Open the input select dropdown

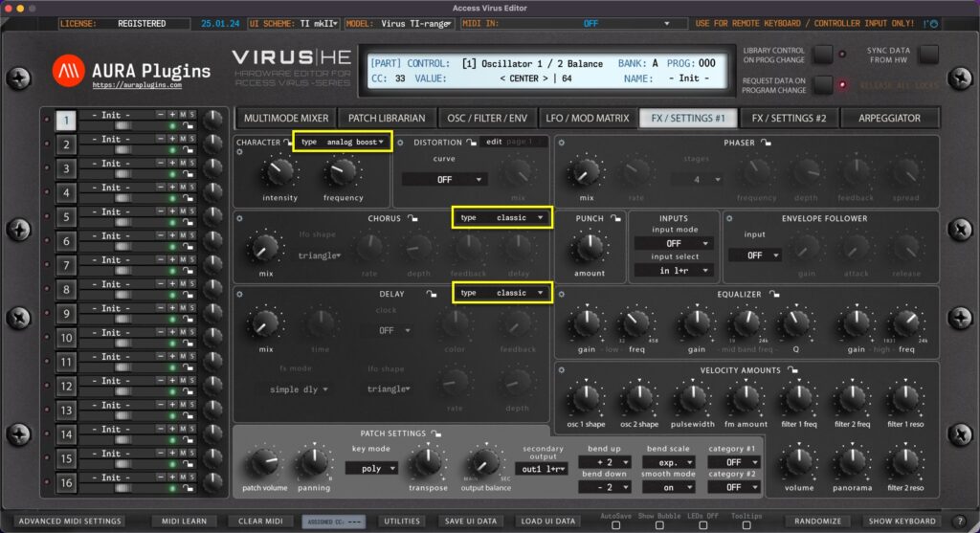click(674, 271)
